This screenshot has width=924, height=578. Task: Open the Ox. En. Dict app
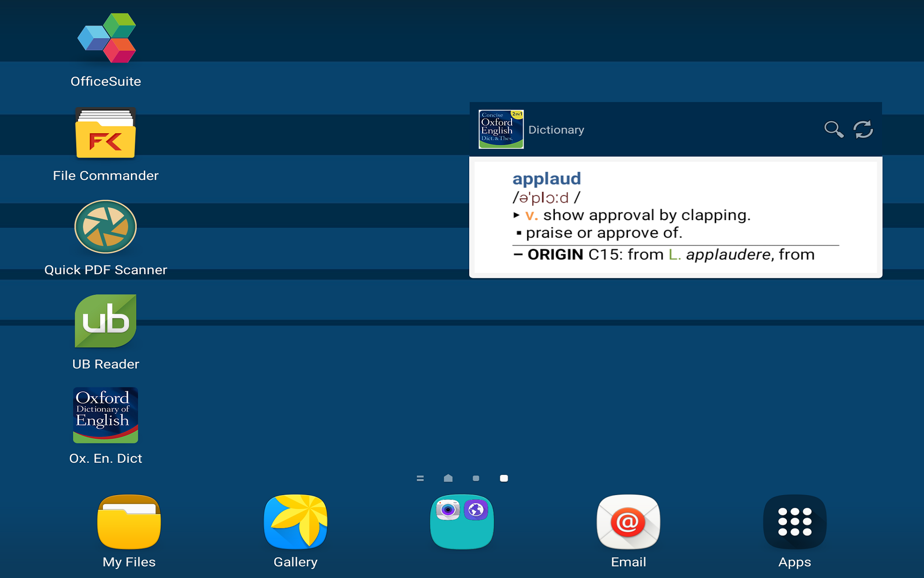(x=105, y=415)
